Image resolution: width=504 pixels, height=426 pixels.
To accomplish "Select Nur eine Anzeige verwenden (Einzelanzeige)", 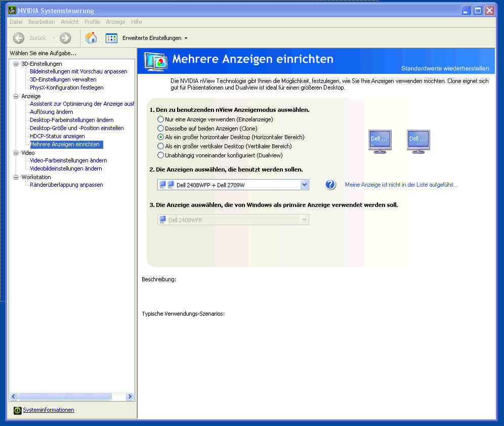I will click(160, 119).
